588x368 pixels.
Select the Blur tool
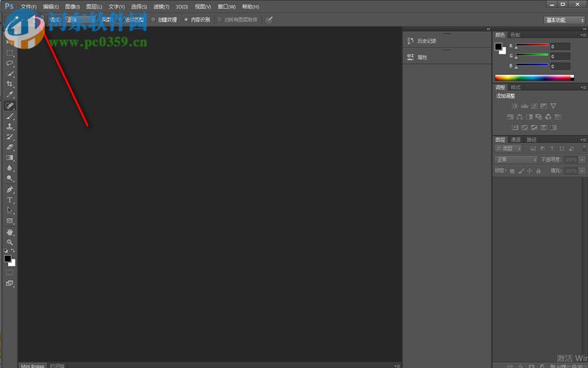coord(10,168)
